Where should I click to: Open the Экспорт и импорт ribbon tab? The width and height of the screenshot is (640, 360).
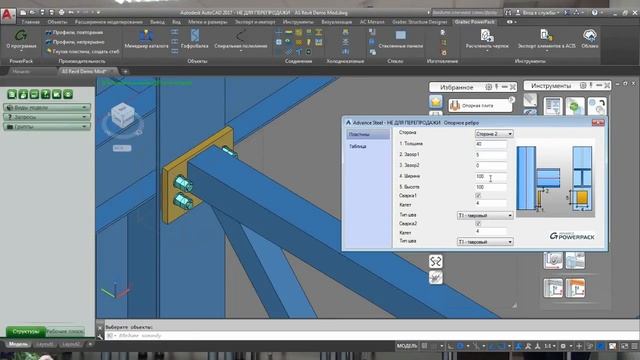point(255,22)
